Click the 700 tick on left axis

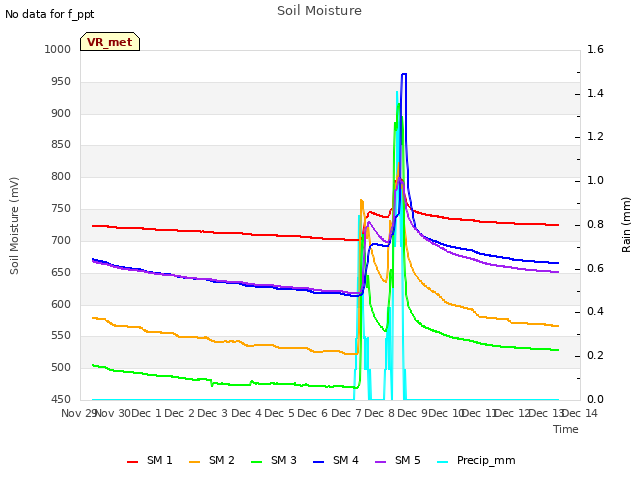(x=61, y=240)
